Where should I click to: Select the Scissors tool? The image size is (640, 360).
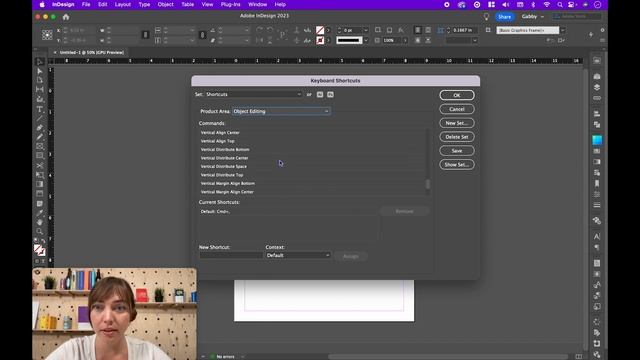point(40,165)
